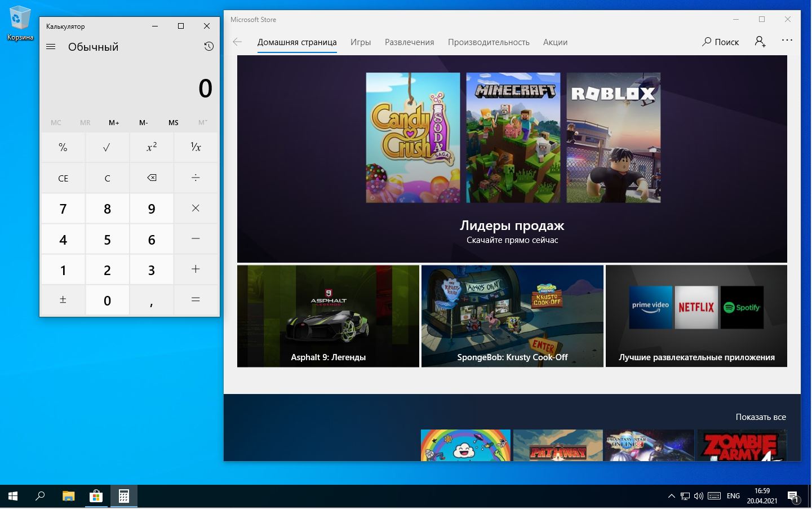This screenshot has height=509, width=812.
Task: Click the divide key
Action: [196, 178]
